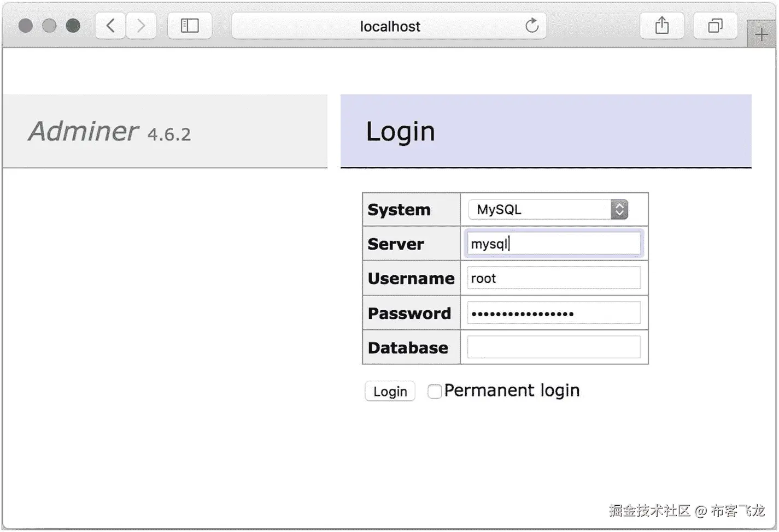
Task: Click the Permanent login label text
Action: pos(512,391)
